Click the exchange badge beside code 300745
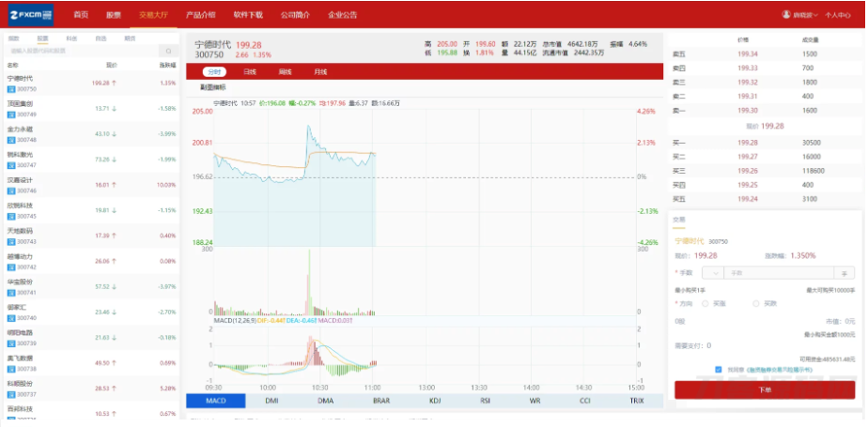The height and width of the screenshot is (427, 868). click(x=11, y=216)
